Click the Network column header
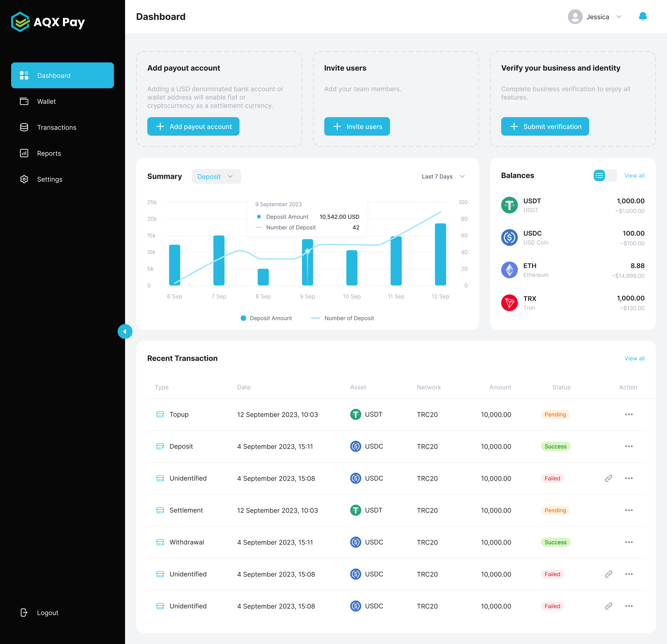This screenshot has width=667, height=644. click(428, 387)
